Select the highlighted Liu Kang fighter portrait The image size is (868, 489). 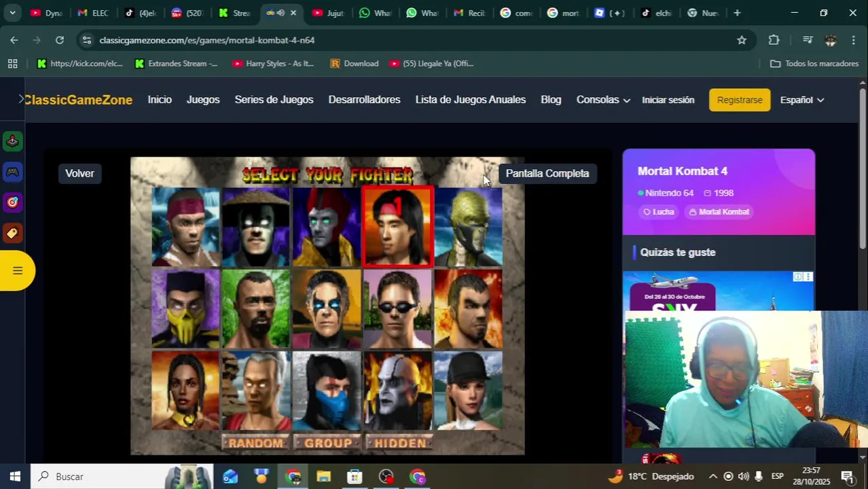point(398,227)
